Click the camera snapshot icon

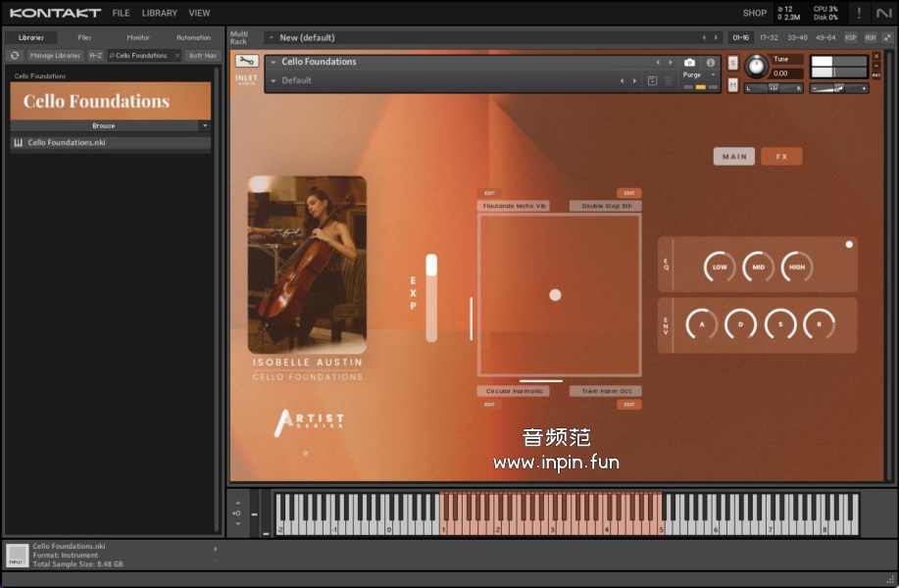[x=689, y=63]
